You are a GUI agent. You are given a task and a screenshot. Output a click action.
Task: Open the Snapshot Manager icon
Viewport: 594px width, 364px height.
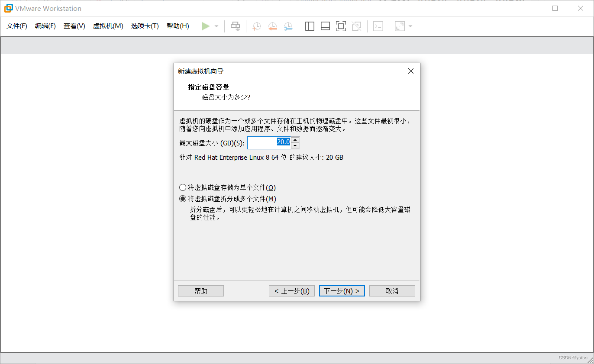click(288, 26)
